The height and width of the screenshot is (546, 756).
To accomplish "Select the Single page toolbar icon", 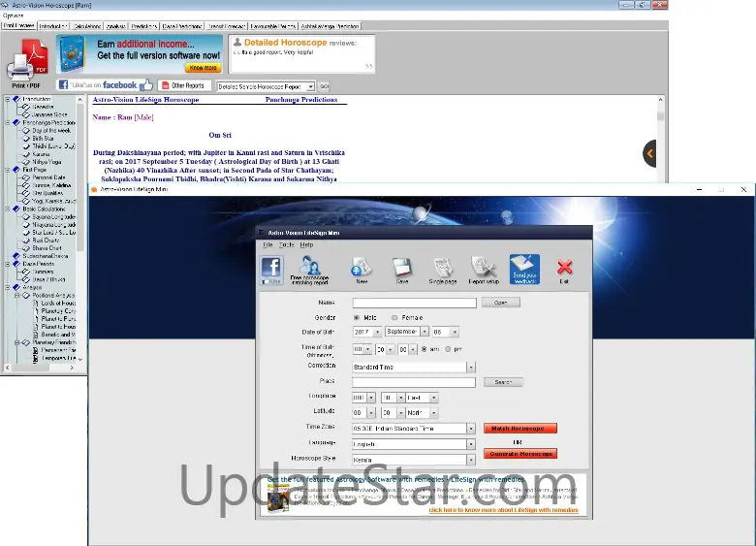I will 443,271.
